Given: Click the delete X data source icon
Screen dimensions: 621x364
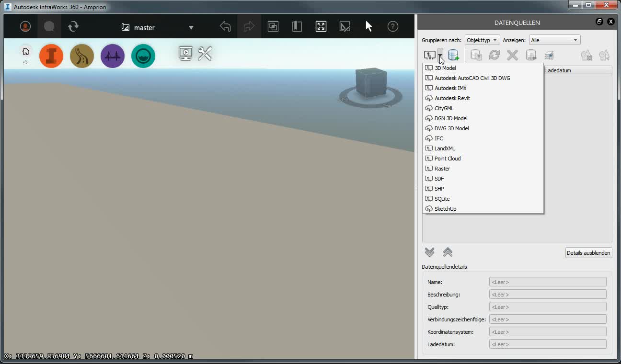Looking at the screenshot, I should [513, 55].
